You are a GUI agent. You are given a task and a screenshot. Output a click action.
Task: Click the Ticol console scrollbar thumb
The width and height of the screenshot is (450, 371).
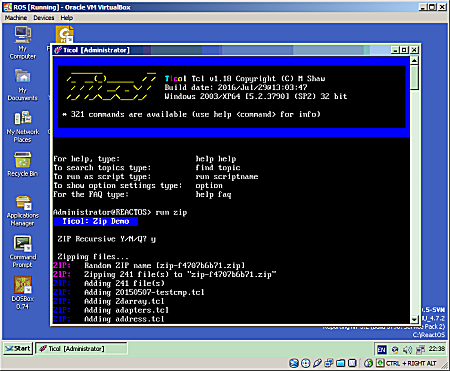tap(414, 77)
